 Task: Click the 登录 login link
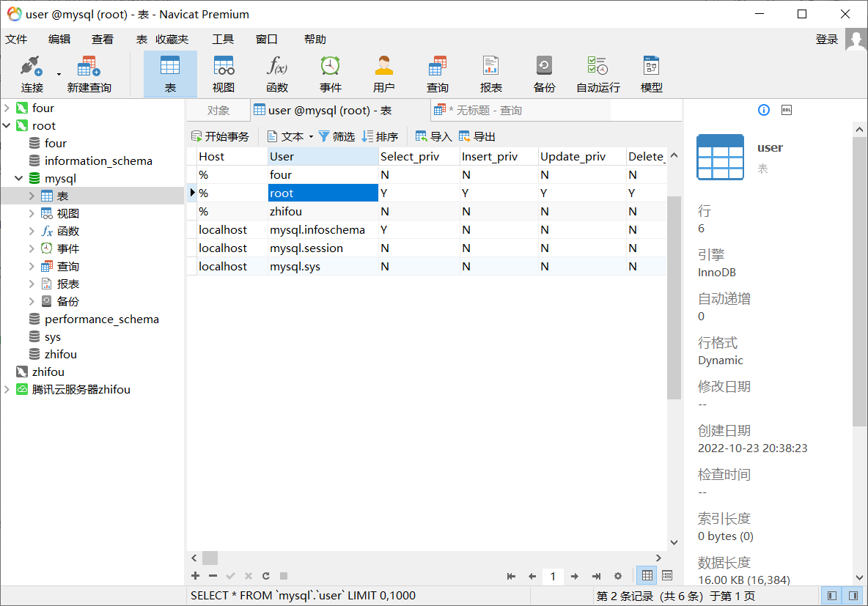coord(826,40)
